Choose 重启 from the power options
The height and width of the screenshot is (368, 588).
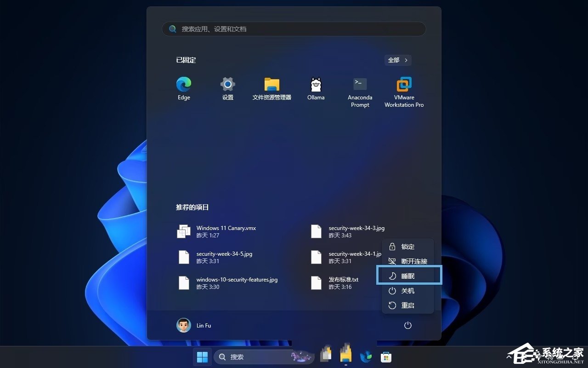pyautogui.click(x=408, y=305)
